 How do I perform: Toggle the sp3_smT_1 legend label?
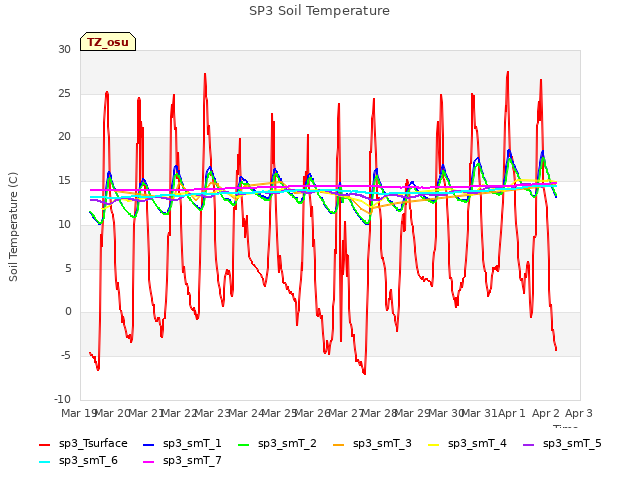[192, 443]
